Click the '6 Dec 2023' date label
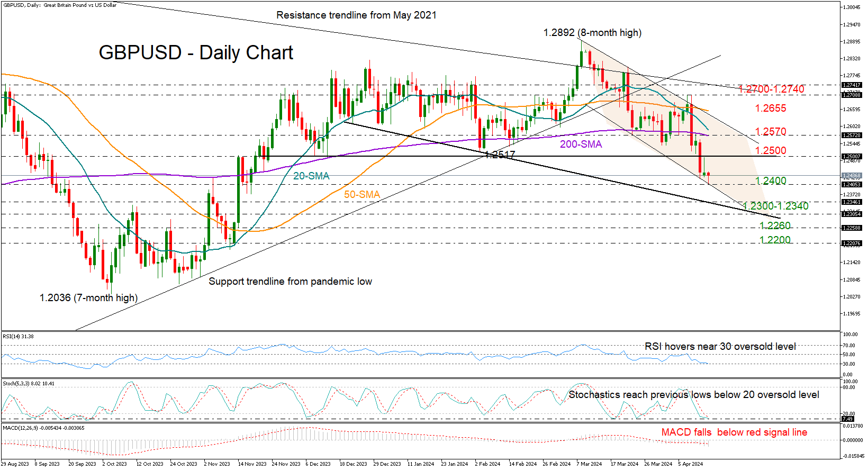Viewport: 868px width, 470px height. [x=318, y=464]
